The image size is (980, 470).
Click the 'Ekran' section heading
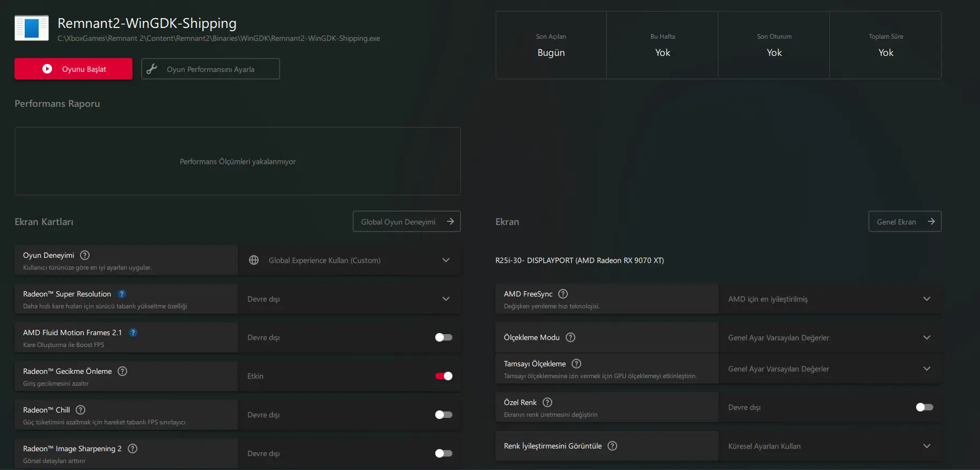[x=507, y=222]
